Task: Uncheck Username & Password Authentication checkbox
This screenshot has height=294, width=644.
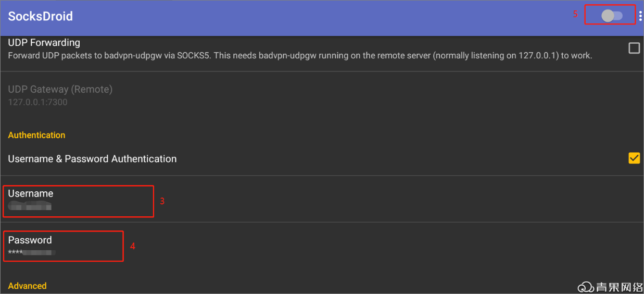Action: tap(634, 158)
